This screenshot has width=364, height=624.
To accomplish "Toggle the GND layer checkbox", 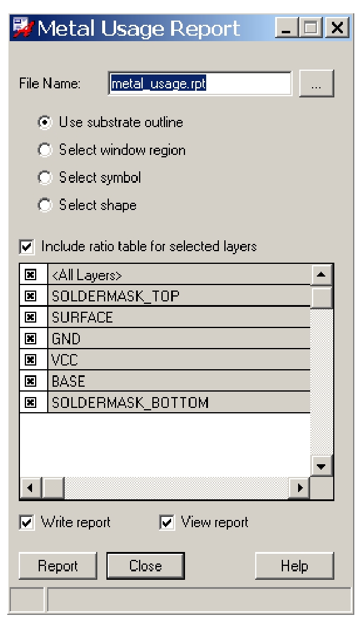I will 30,338.
